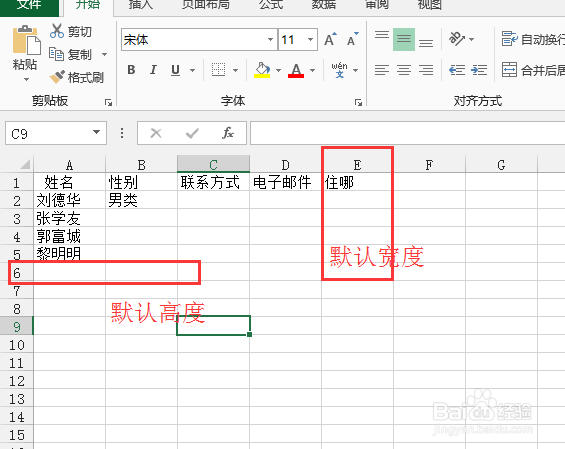
Task: Toggle Italic formatting
Action: pyautogui.click(x=154, y=70)
